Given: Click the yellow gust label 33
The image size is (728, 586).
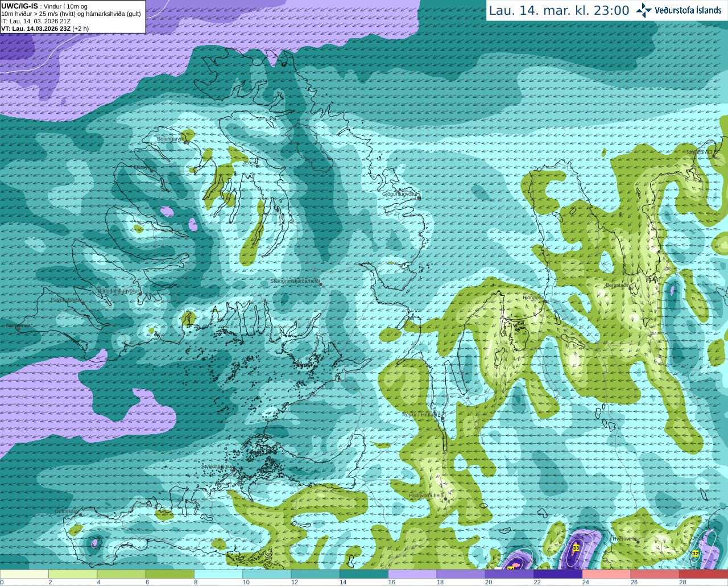Looking at the screenshot, I should tap(576, 548).
